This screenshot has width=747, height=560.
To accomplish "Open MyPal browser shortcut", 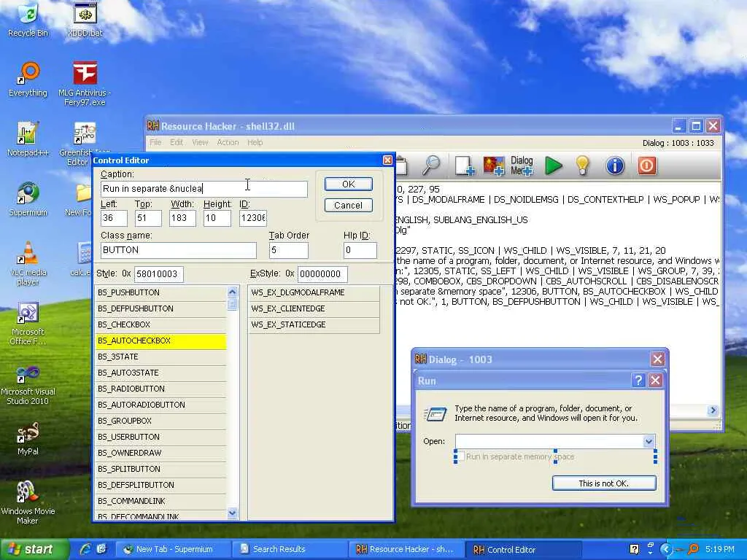I will click(28, 438).
